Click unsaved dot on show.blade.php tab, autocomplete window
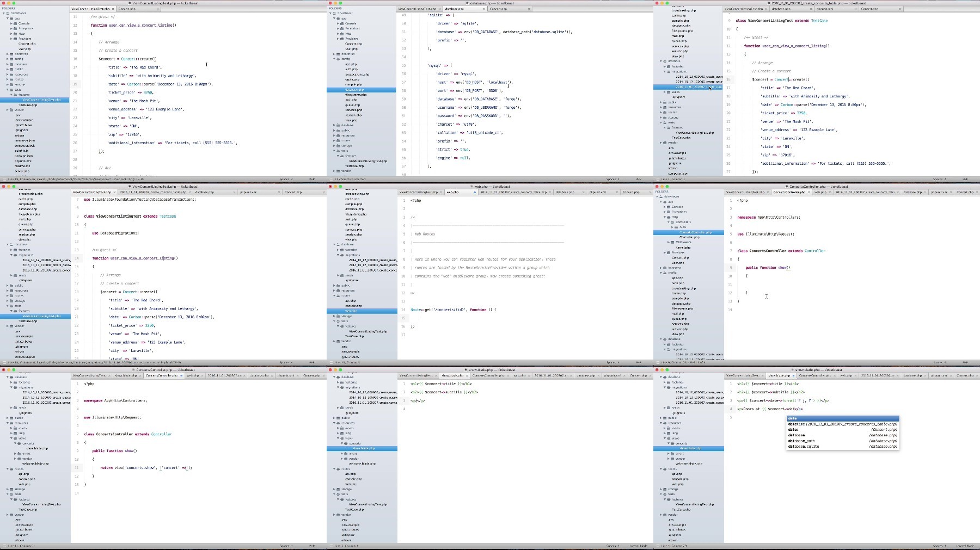Screen dimensions: 980x550 tap(794, 375)
